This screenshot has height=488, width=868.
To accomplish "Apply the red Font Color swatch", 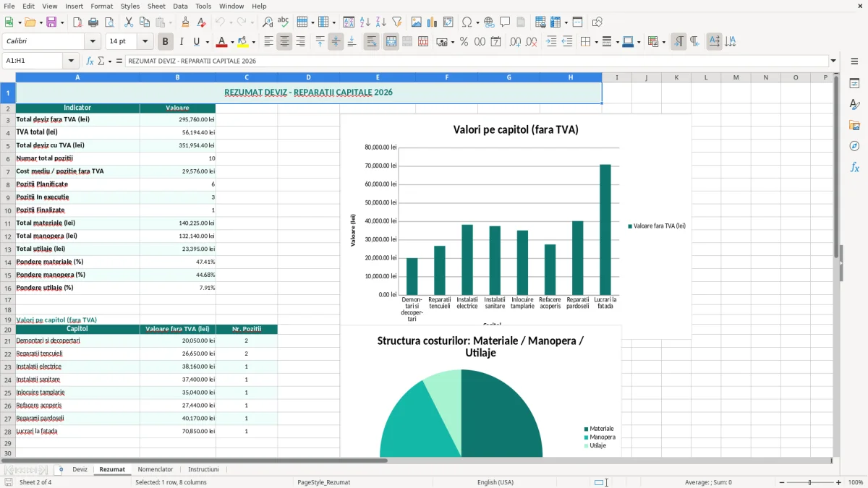I will pos(222,42).
